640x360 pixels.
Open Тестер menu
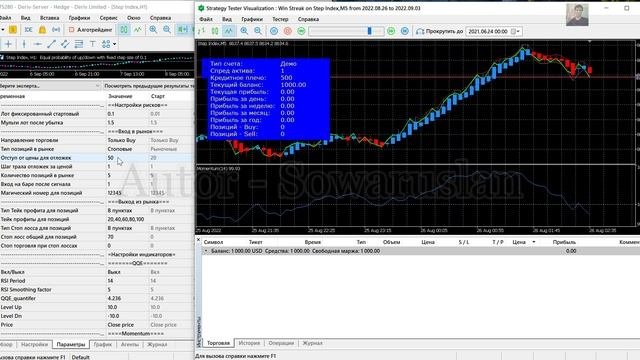[x=280, y=19]
